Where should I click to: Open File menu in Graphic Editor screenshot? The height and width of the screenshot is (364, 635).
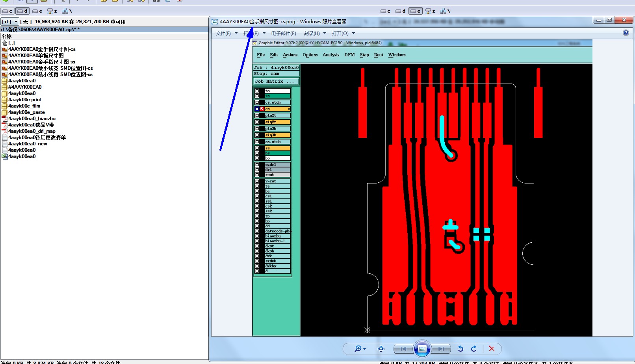coord(261,55)
